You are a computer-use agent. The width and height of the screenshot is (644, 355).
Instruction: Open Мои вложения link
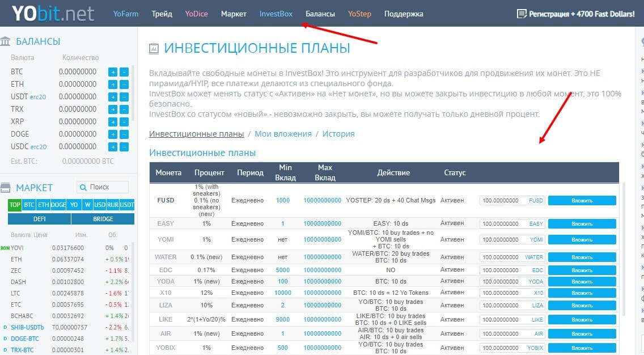(283, 134)
